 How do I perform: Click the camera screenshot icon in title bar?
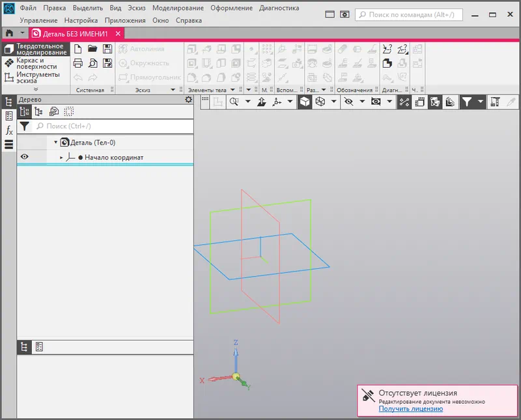coord(345,14)
